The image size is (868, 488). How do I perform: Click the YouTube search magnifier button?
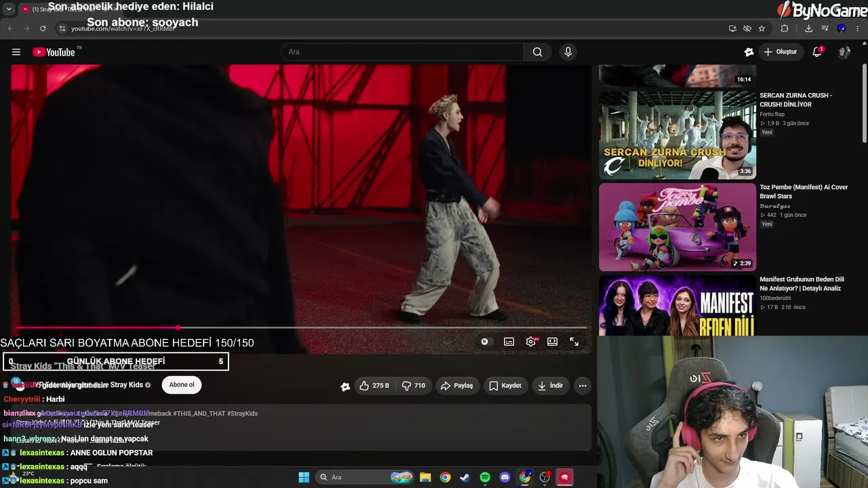click(x=537, y=52)
